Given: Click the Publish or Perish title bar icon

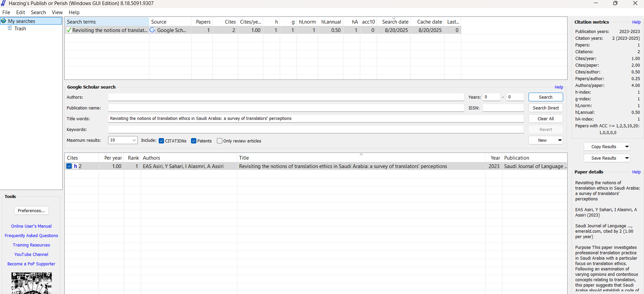Looking at the screenshot, I should [x=3, y=3].
